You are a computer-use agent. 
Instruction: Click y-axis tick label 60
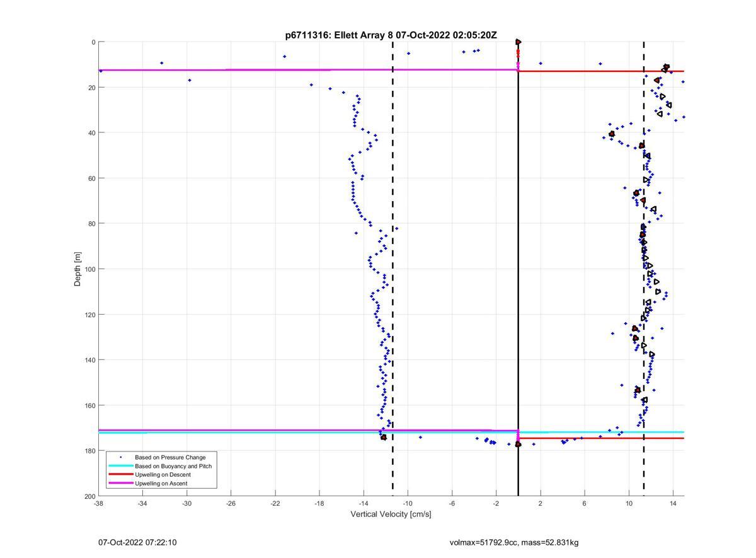pyautogui.click(x=91, y=178)
